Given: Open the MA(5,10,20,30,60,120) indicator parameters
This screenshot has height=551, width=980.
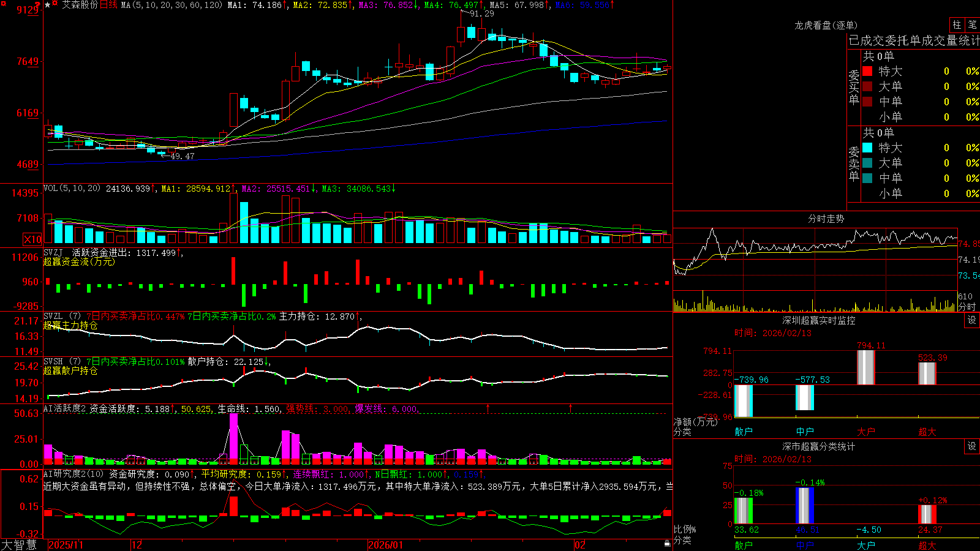Looking at the screenshot, I should coord(171,5).
